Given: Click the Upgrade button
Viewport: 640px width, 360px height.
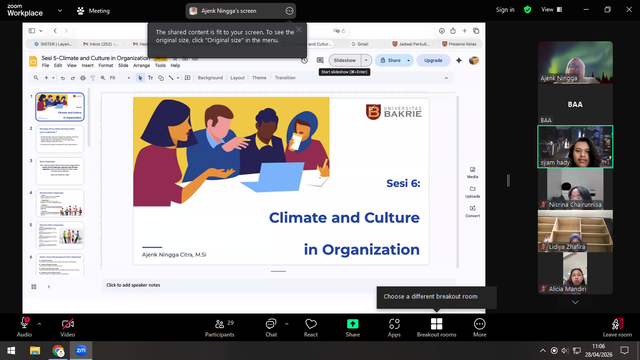Looking at the screenshot, I should point(433,60).
